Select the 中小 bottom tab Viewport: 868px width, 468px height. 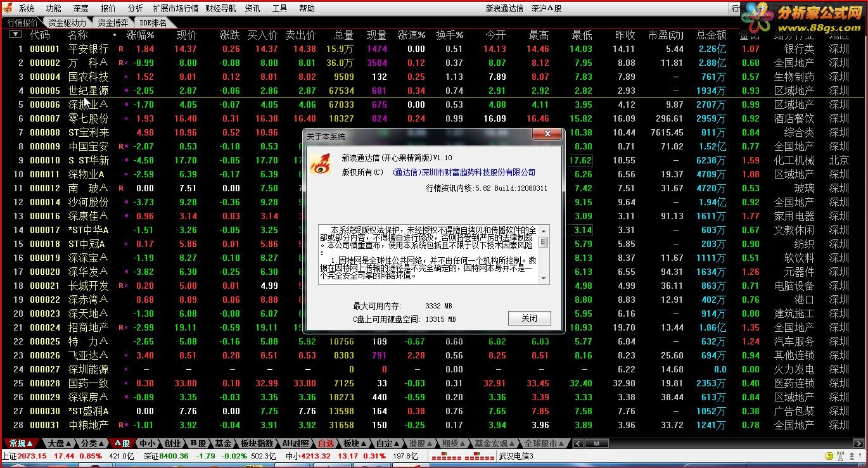pos(147,443)
